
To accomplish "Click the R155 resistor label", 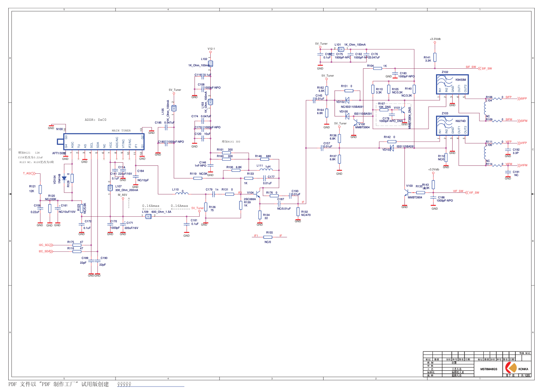I will pyautogui.click(x=270, y=233).
